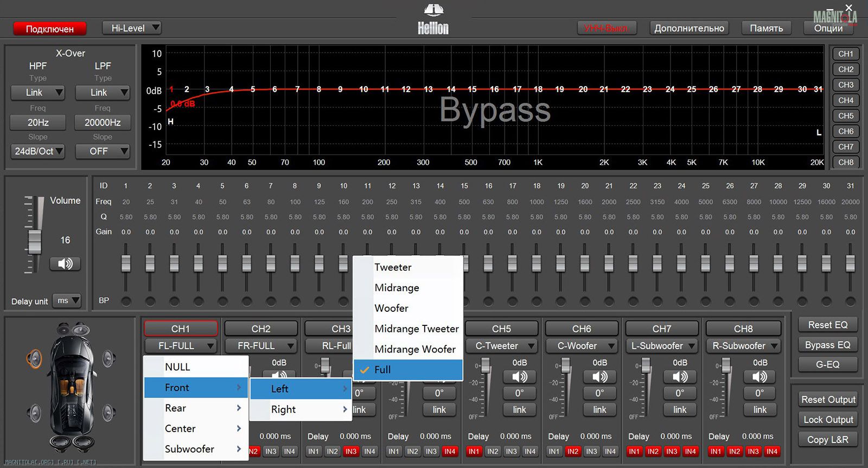Open the Hi-Level input dropdown
This screenshot has height=468, width=868.
point(132,28)
